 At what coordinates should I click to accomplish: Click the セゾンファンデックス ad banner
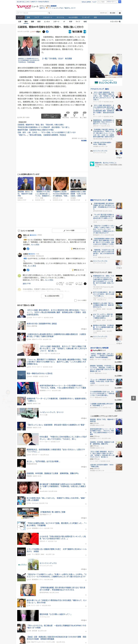[106, 70]
